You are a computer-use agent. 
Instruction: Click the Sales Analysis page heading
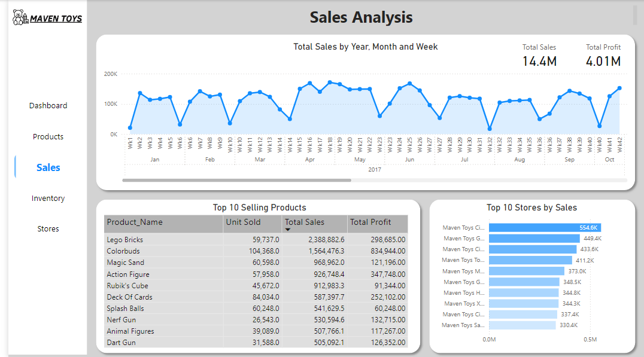[361, 17]
